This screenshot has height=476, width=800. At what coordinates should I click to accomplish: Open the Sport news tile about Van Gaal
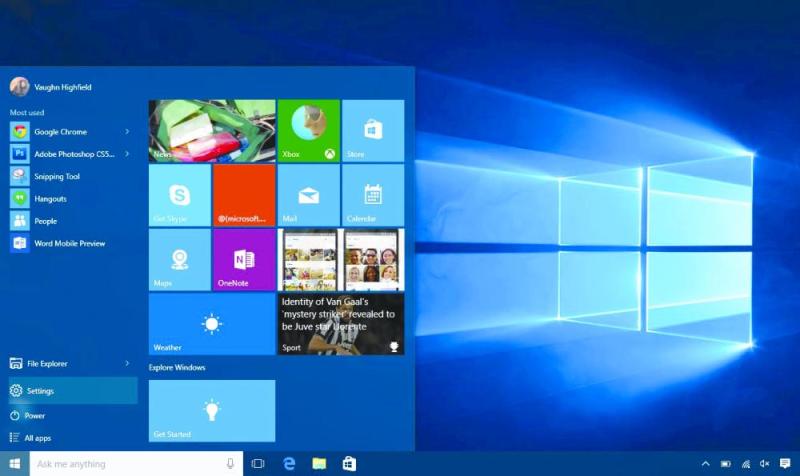pyautogui.click(x=341, y=324)
